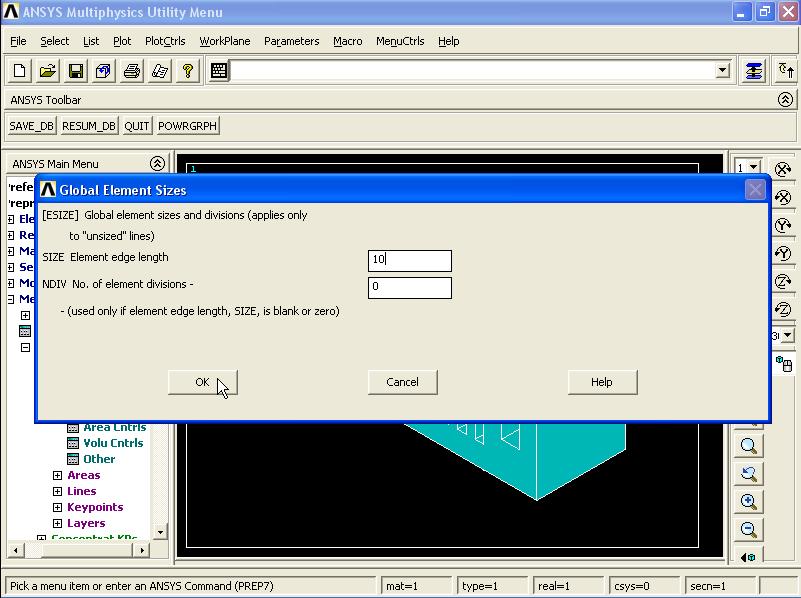The height and width of the screenshot is (598, 801).
Task: Confirm element sizes by clicking OK
Action: 203,382
